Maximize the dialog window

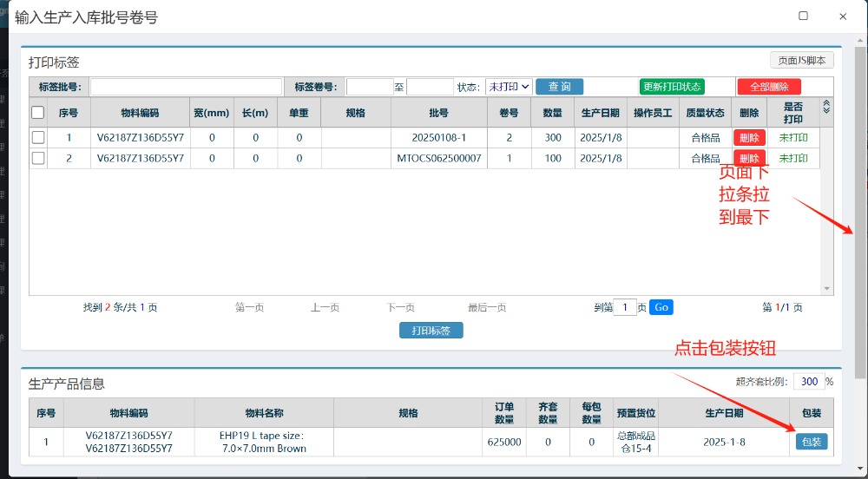tap(803, 16)
